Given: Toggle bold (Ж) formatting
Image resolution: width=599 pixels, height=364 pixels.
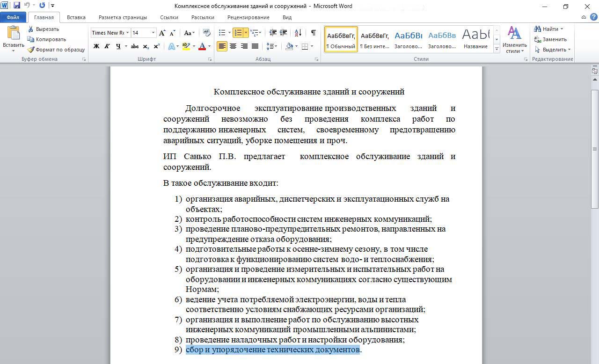Looking at the screenshot, I should [x=96, y=46].
